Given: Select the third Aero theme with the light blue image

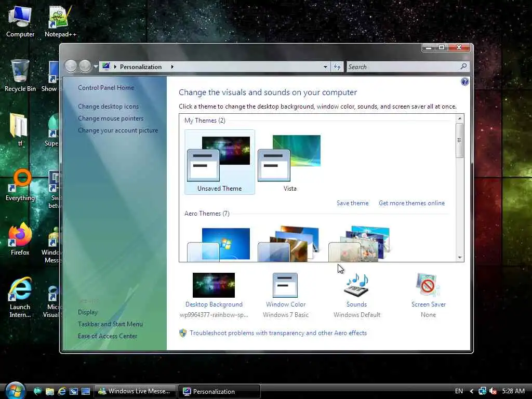Looking at the screenshot, I should point(360,244).
